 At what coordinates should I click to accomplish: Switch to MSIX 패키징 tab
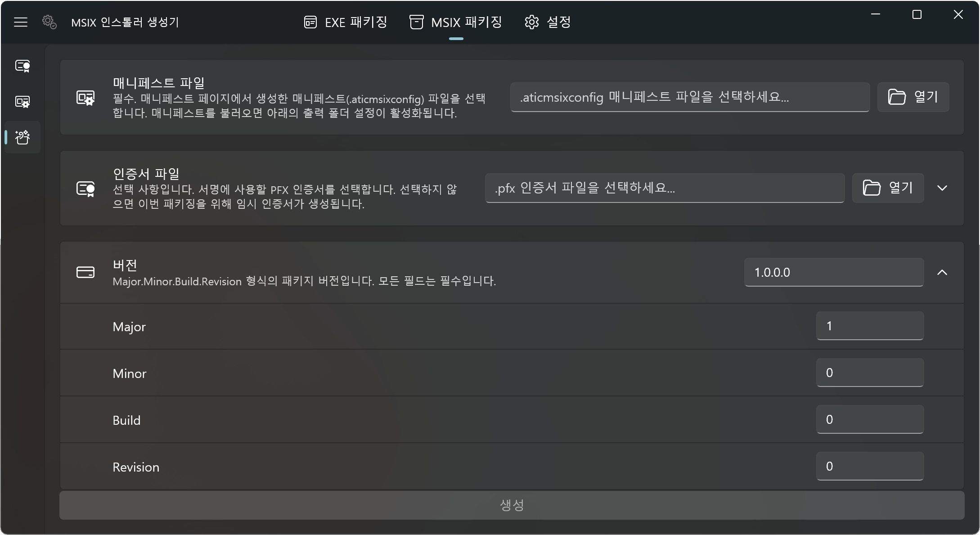456,22
